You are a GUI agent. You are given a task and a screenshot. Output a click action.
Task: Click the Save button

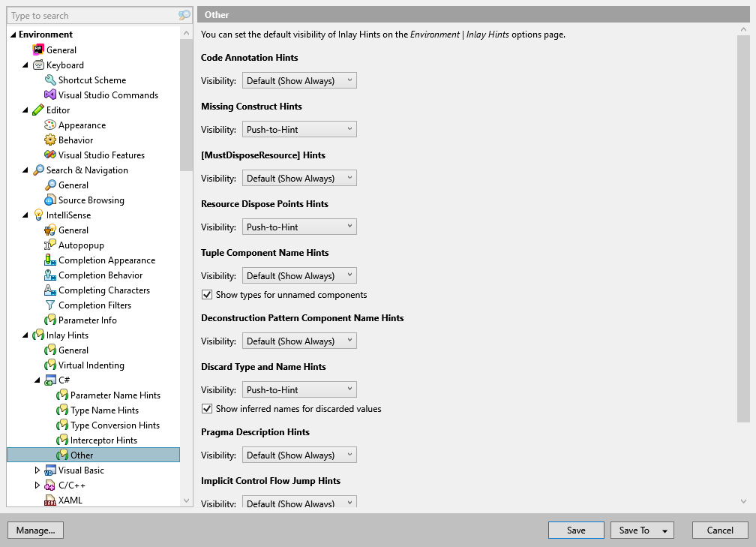pyautogui.click(x=576, y=530)
